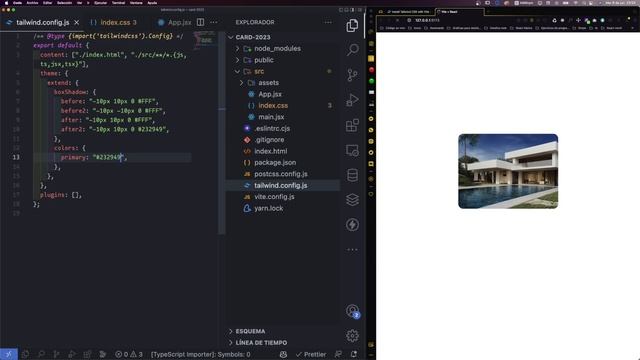This screenshot has height=360, width=640.
Task: Open the new tab button in browser
Action: 488,11
